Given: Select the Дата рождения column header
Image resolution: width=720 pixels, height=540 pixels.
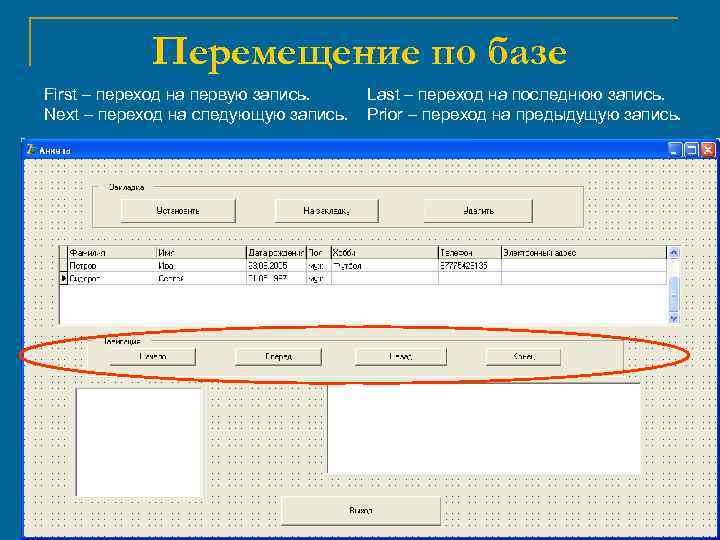Looking at the screenshot, I should 276,253.
